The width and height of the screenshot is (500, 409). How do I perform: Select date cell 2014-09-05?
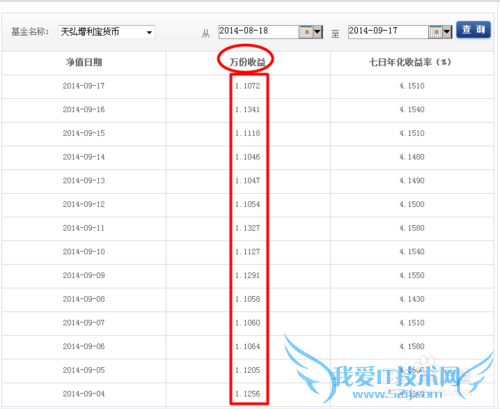[84, 370]
